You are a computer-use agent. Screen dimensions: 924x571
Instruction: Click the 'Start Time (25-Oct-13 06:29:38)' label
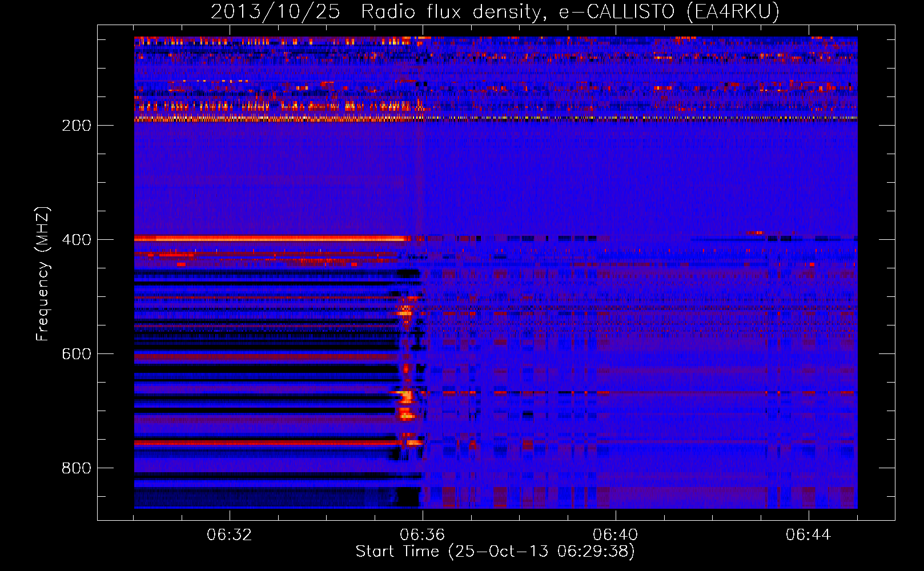(x=495, y=552)
